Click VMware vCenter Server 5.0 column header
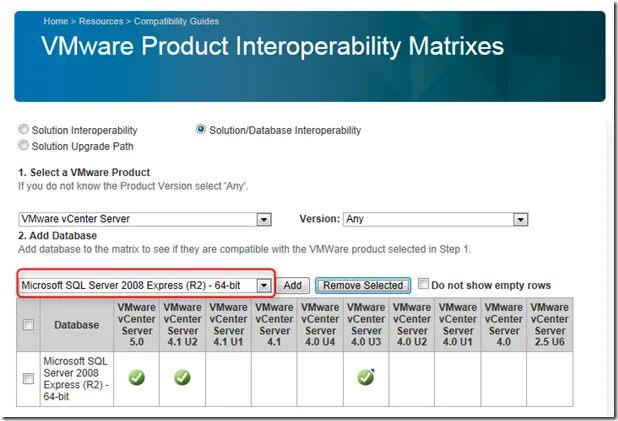Viewport: 618px width, 421px height. click(x=136, y=325)
